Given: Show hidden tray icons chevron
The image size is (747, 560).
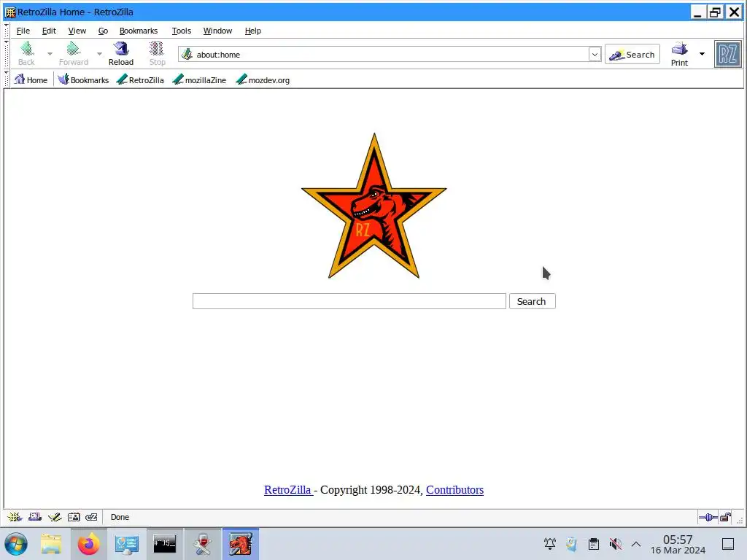Looking at the screenshot, I should click(x=636, y=544).
